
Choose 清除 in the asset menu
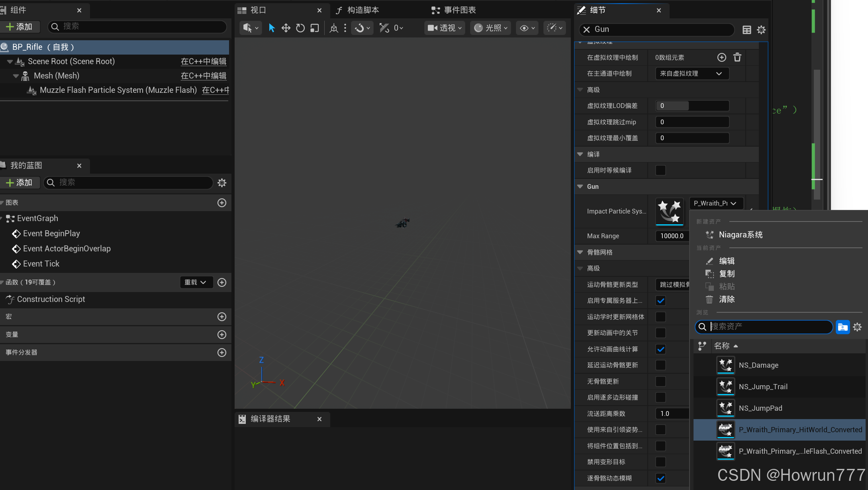click(726, 300)
